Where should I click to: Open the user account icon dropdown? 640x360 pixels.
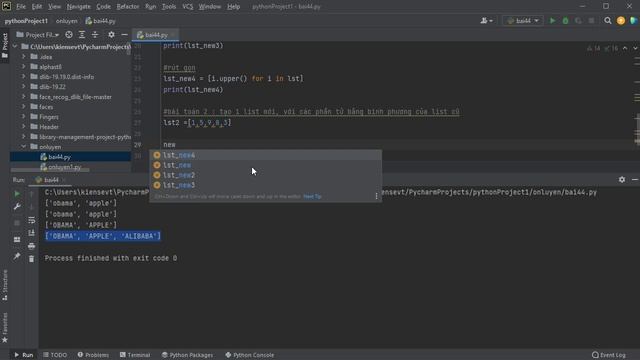[x=487, y=20]
